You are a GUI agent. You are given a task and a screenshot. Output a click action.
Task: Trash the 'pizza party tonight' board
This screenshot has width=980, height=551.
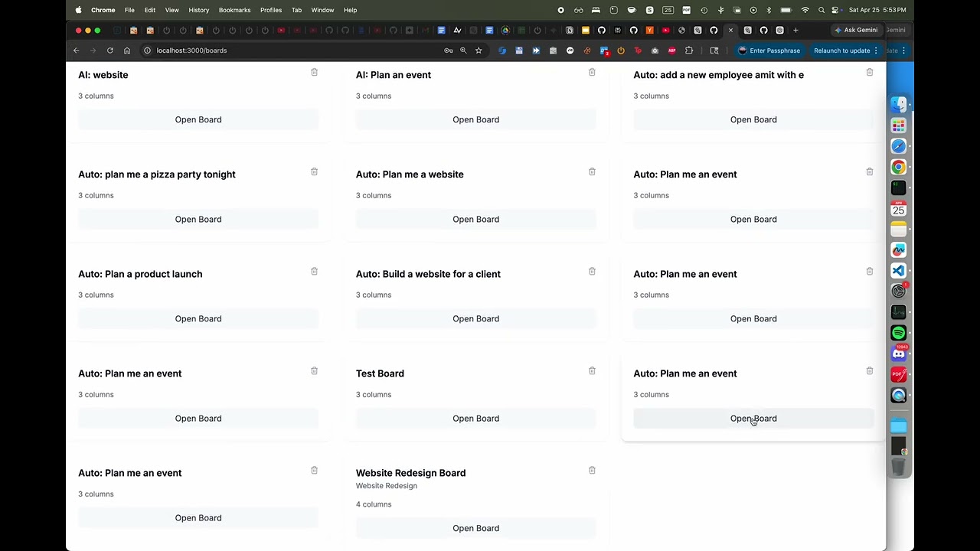pyautogui.click(x=314, y=171)
